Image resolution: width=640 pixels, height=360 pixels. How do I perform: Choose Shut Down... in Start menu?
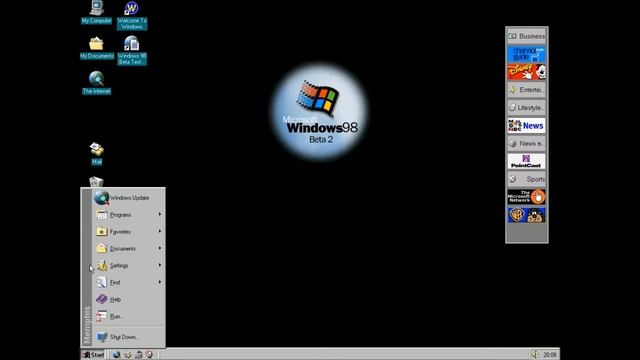click(x=129, y=337)
